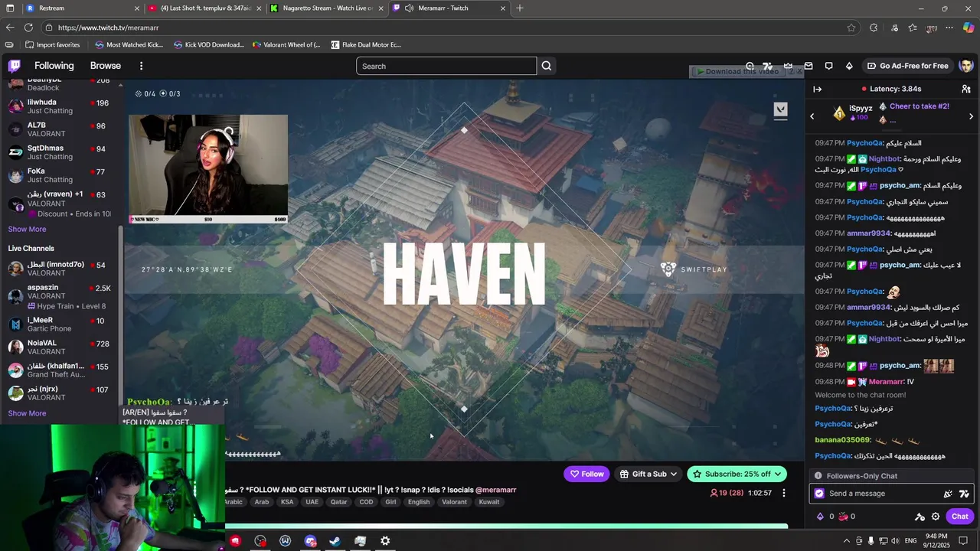Focus the Twitch search field
The height and width of the screenshot is (551, 980).
point(446,66)
